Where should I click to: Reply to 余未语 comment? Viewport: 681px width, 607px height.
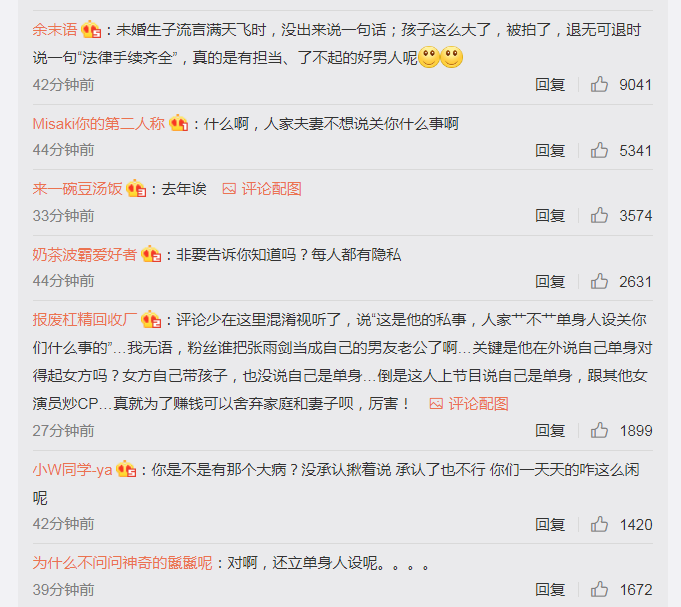point(550,85)
